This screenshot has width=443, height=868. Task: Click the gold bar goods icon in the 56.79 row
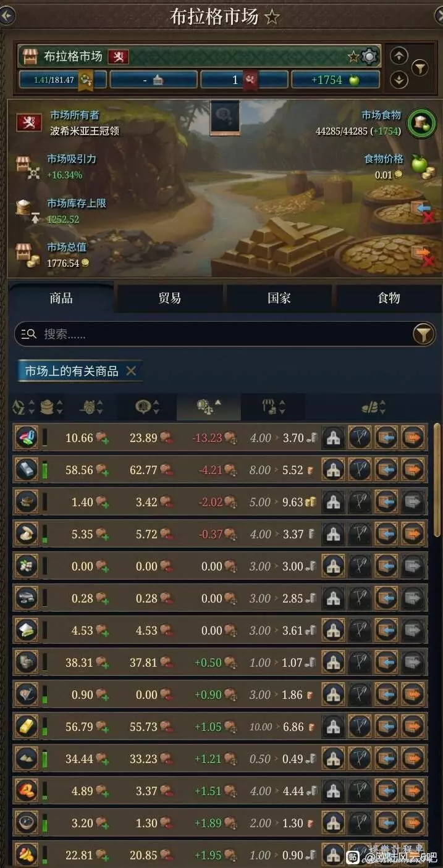tap(27, 727)
